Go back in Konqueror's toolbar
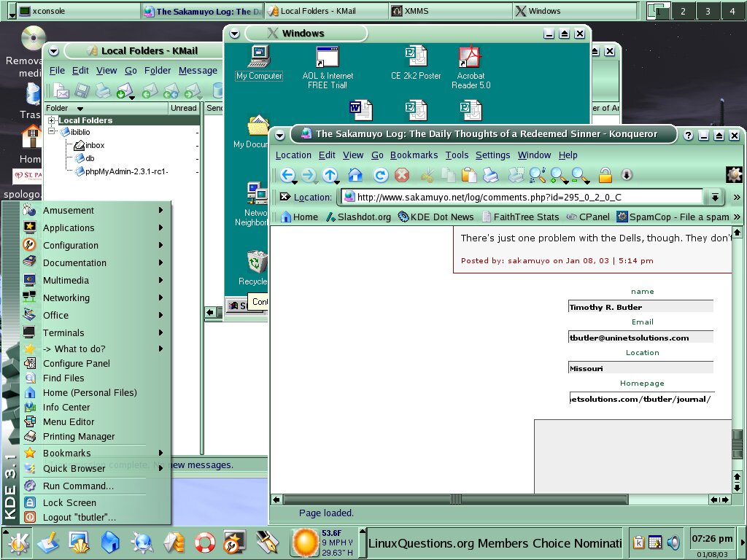Viewport: 747px width, 560px height. [287, 175]
